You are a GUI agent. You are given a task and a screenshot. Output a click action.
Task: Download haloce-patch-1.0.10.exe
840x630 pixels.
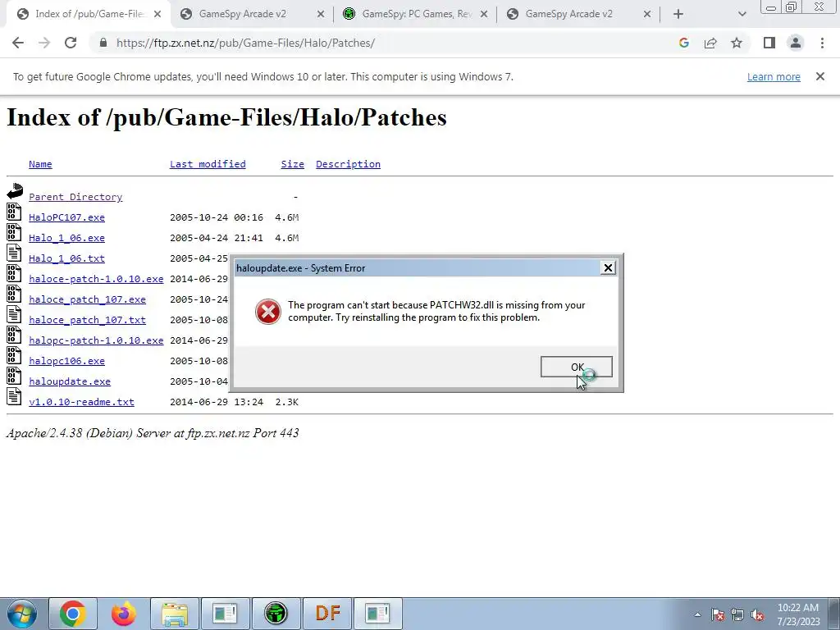tap(96, 279)
